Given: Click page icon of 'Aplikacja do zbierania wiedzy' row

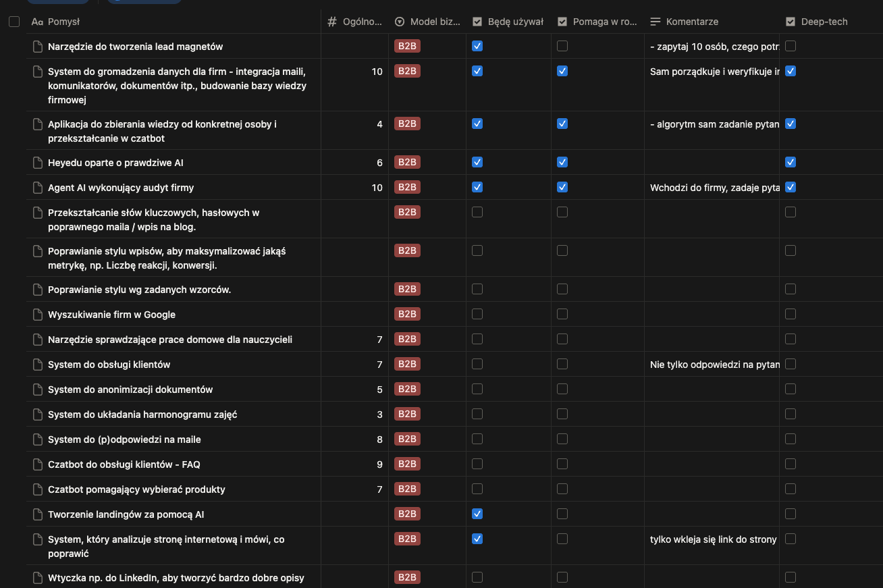Looking at the screenshot, I should coord(38,124).
